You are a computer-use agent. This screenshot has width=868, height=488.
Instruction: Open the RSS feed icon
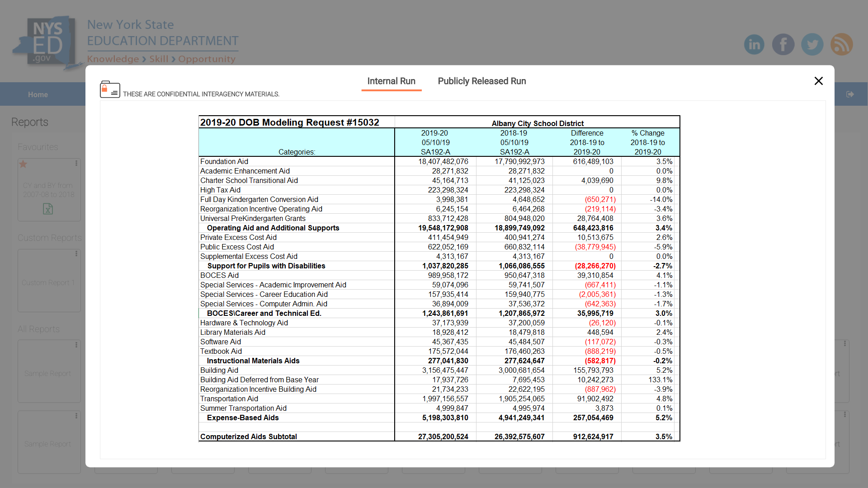pyautogui.click(x=841, y=44)
